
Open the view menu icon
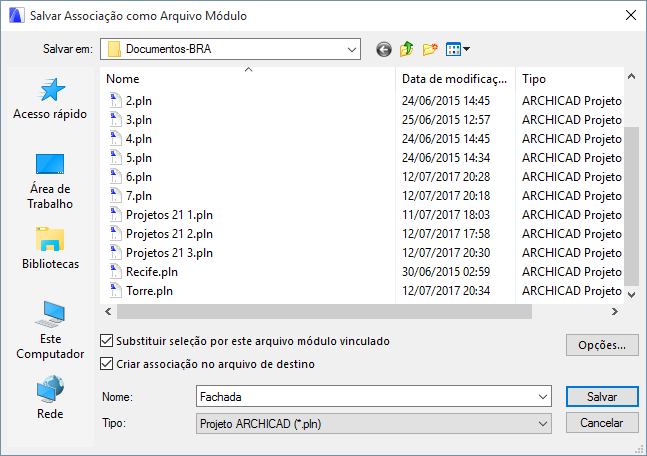[458, 49]
